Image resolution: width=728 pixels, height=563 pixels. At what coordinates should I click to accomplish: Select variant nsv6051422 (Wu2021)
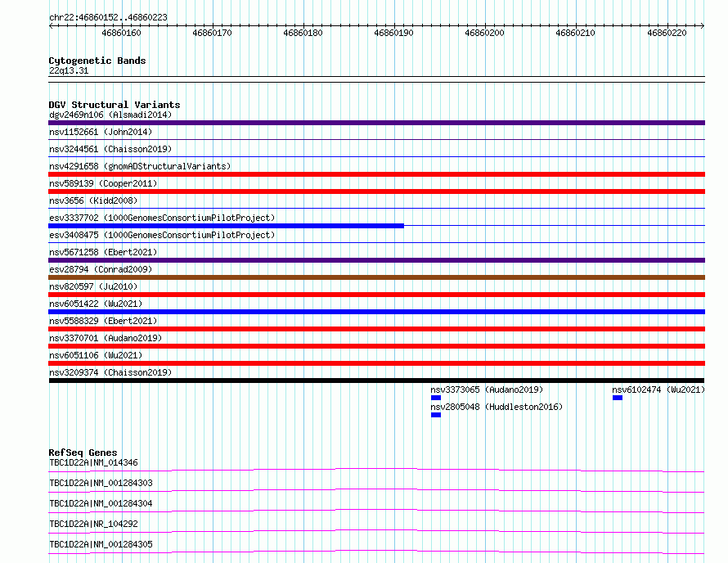pos(96,304)
